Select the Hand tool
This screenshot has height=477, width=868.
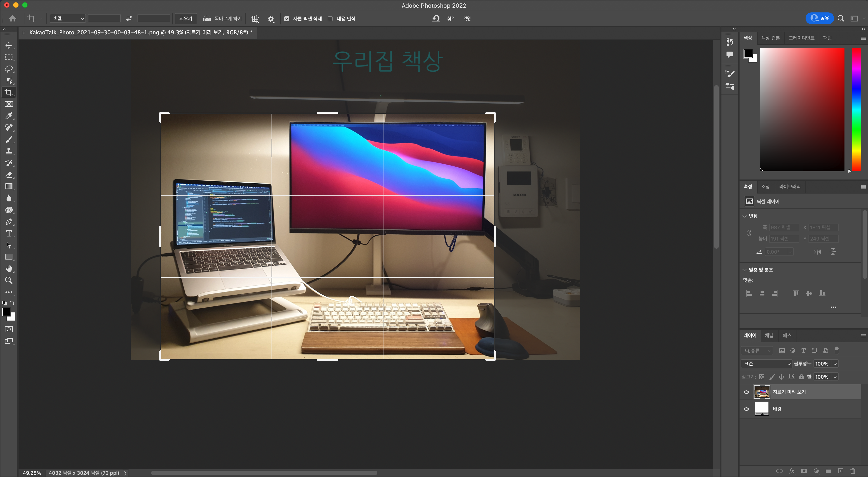tap(9, 269)
